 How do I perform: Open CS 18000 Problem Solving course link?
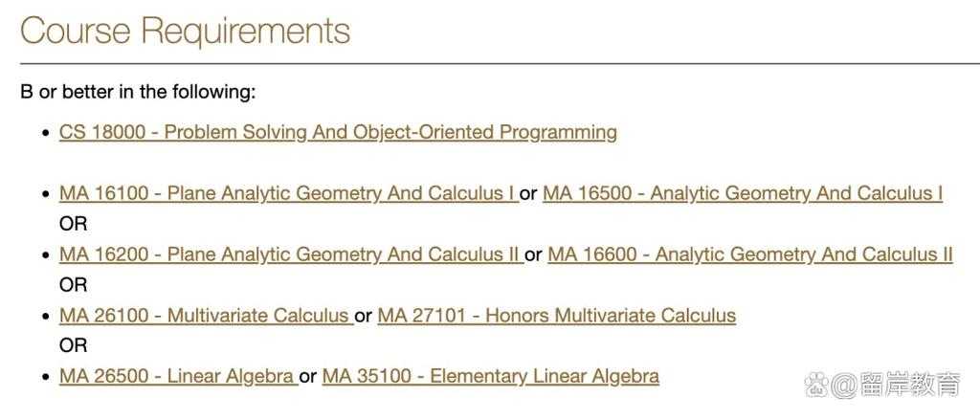coord(338,132)
